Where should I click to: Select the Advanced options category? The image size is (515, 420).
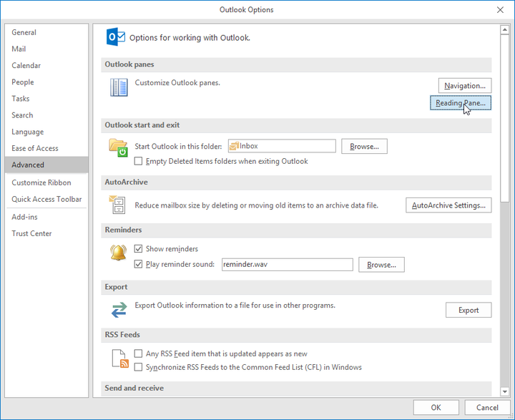click(x=46, y=165)
